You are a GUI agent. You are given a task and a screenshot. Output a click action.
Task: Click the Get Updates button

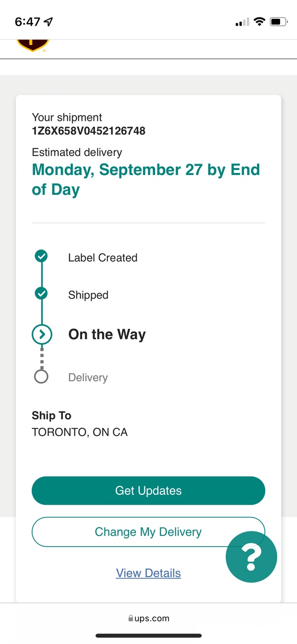(x=148, y=491)
